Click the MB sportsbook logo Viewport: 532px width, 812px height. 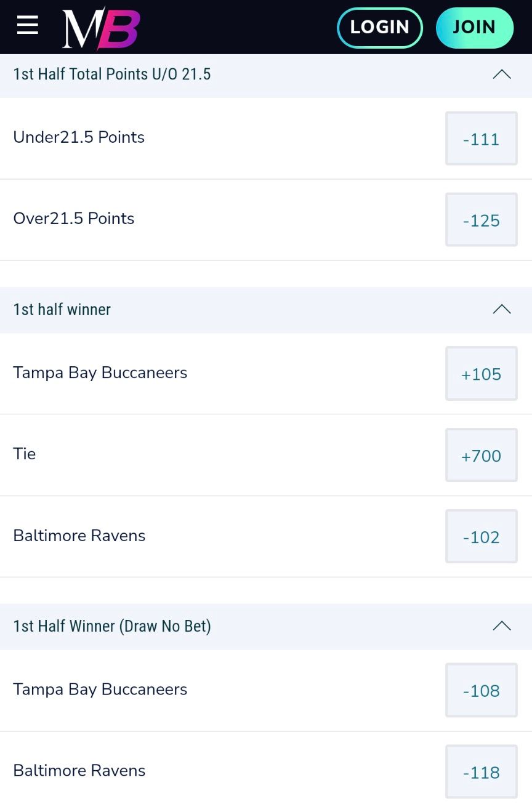100,26
